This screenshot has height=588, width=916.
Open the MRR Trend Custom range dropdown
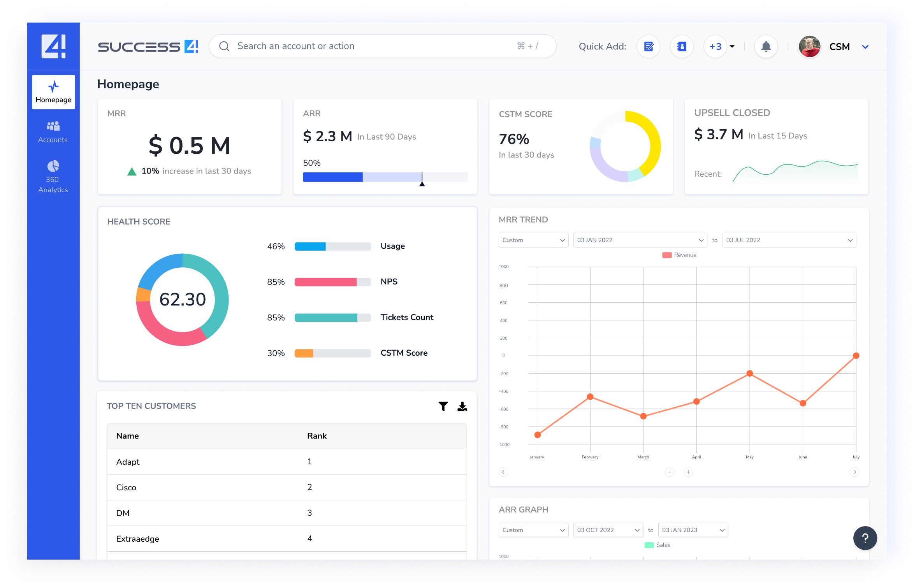(x=533, y=240)
